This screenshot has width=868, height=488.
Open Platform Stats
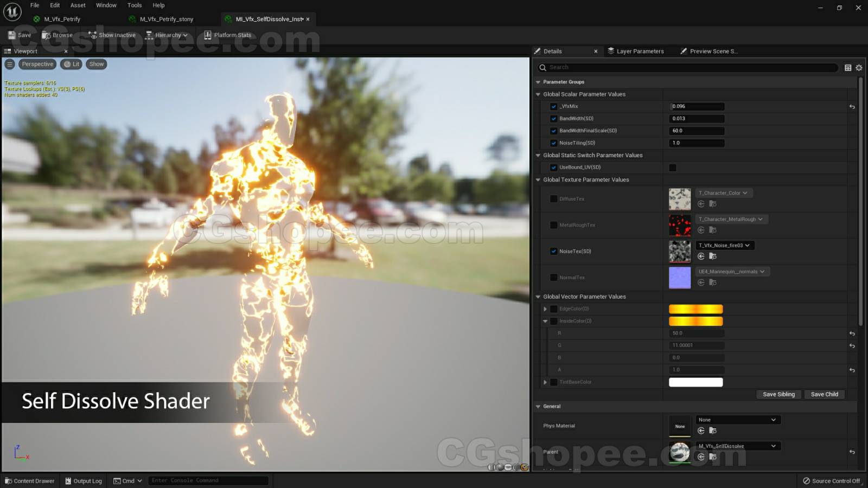[227, 35]
